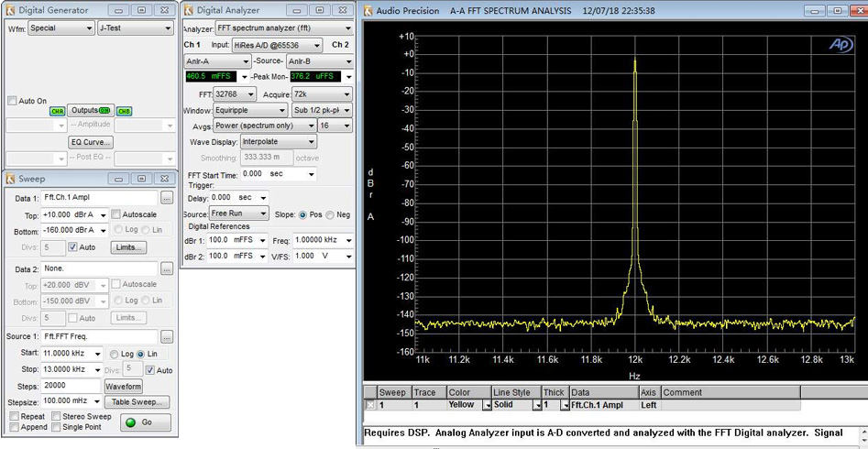
Task: Click the Waveform button in Sweep
Action: [124, 386]
